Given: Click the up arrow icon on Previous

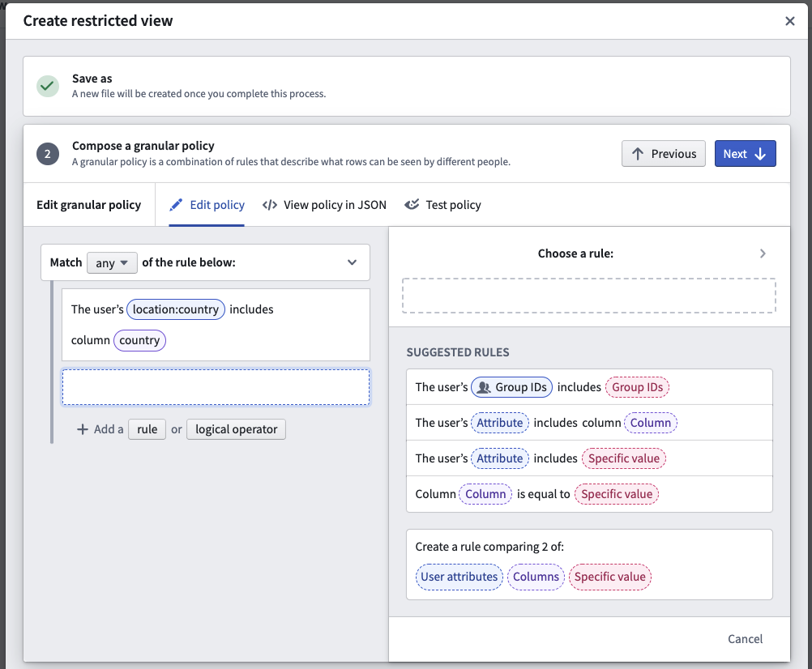Looking at the screenshot, I should (638, 154).
